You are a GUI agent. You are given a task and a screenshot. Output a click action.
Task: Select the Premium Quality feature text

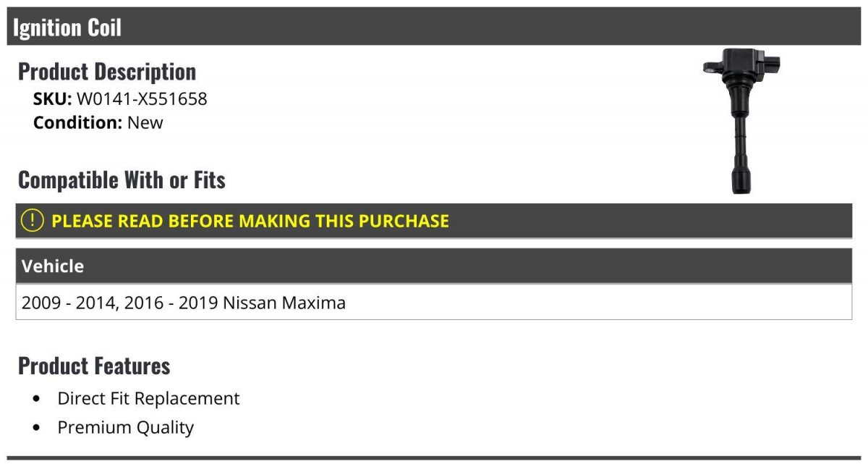point(126,428)
